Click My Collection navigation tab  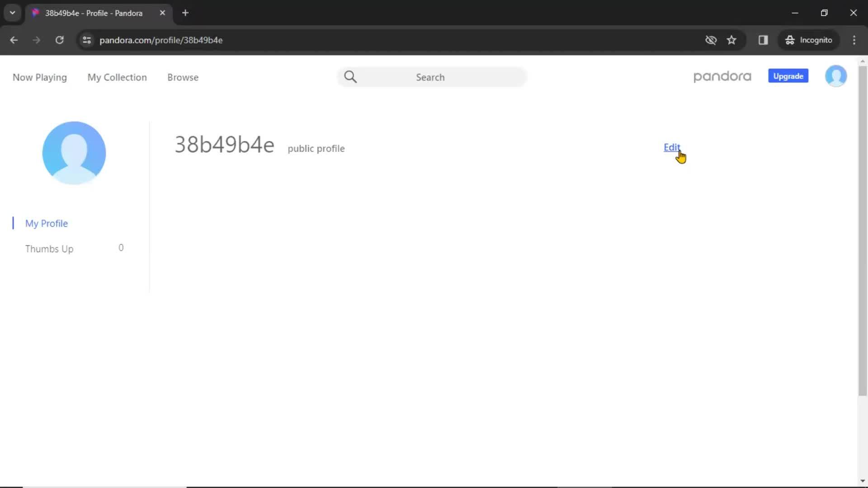[117, 77]
